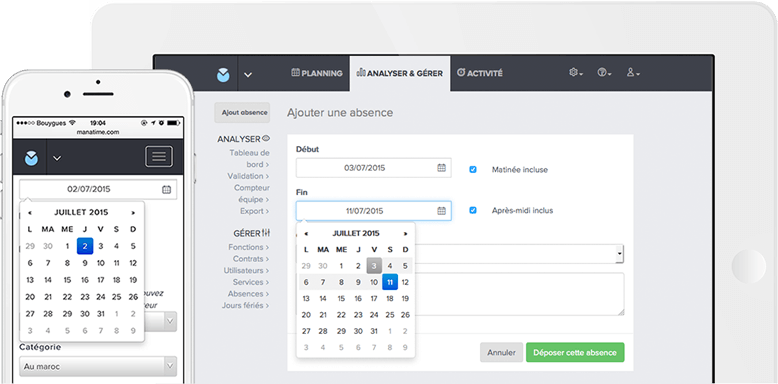This screenshot has width=778, height=384.
Task: Pick day 31 in tablet calendar
Action: [374, 331]
